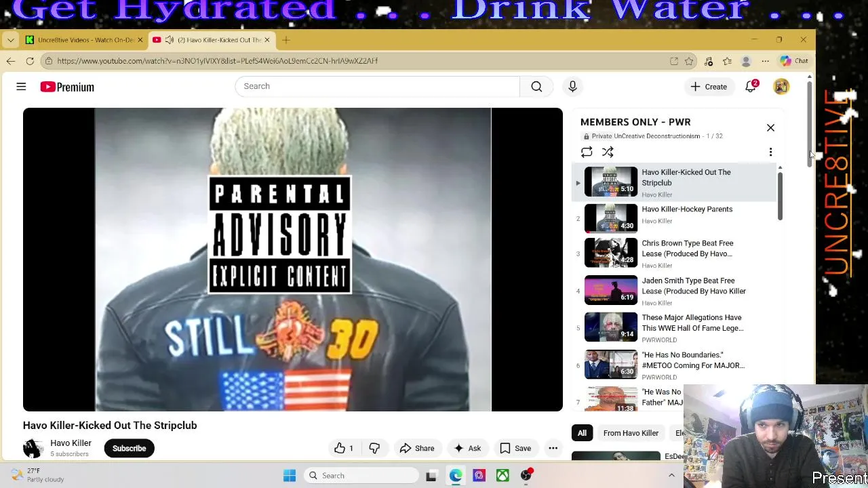Open Microsoft Edge from taskbar

coord(456,476)
